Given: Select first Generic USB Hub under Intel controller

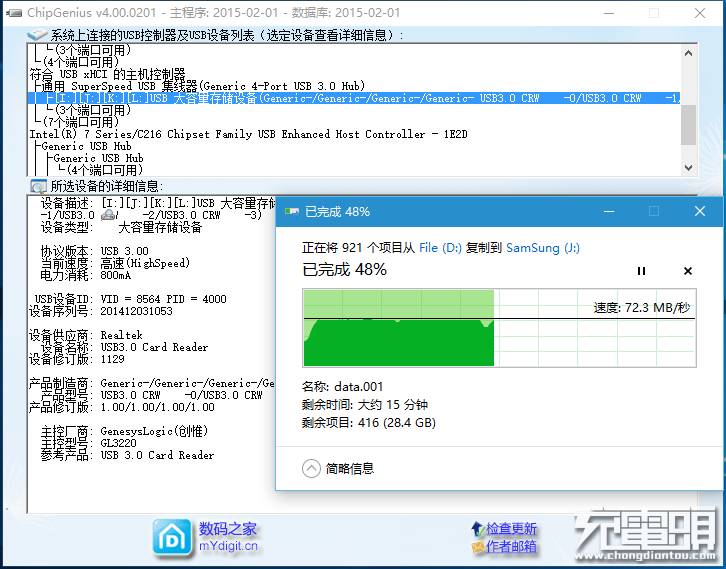Looking at the screenshot, I should pyautogui.click(x=87, y=146).
